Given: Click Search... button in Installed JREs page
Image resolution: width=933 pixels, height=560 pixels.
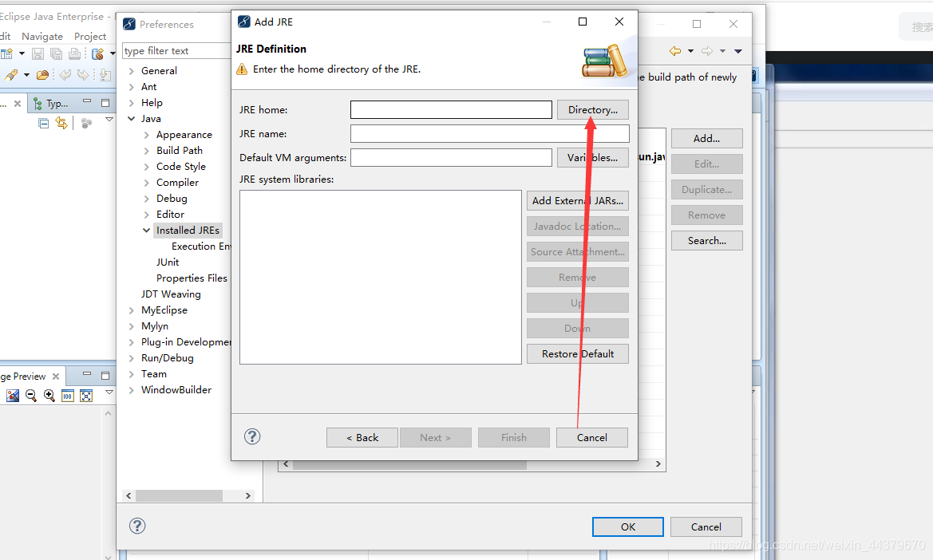Looking at the screenshot, I should pos(706,241).
